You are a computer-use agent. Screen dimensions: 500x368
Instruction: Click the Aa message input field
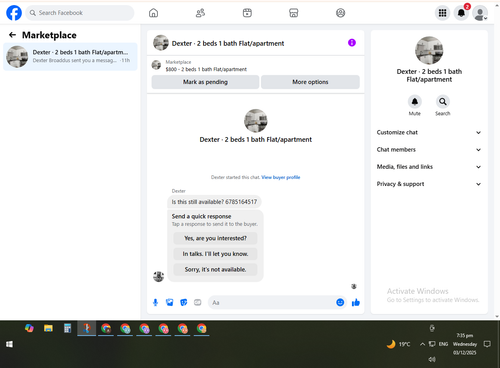271,302
